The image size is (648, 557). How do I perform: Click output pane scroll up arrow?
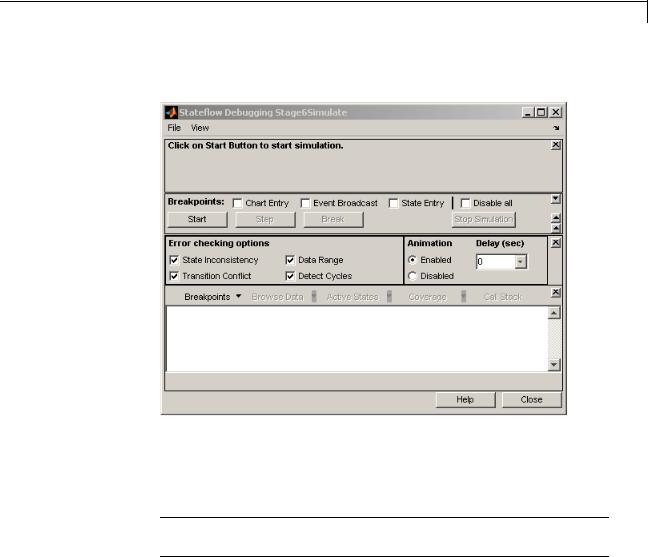point(554,313)
